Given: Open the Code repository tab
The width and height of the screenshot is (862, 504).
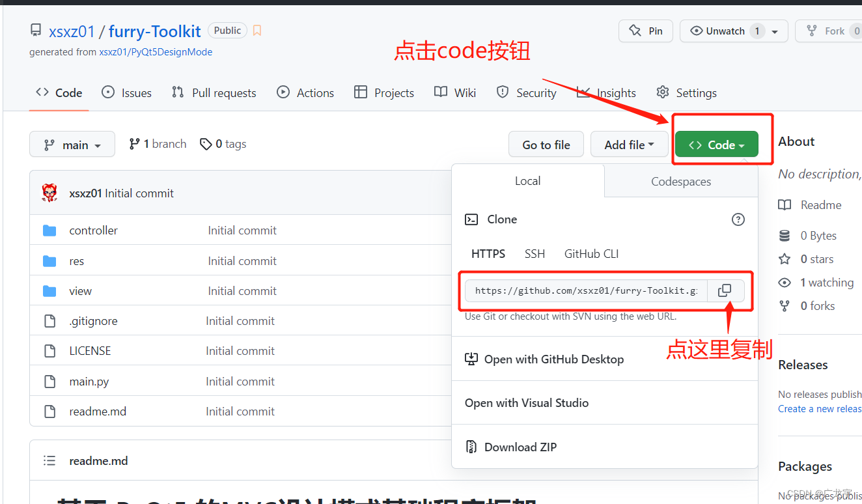Looking at the screenshot, I should 59,93.
